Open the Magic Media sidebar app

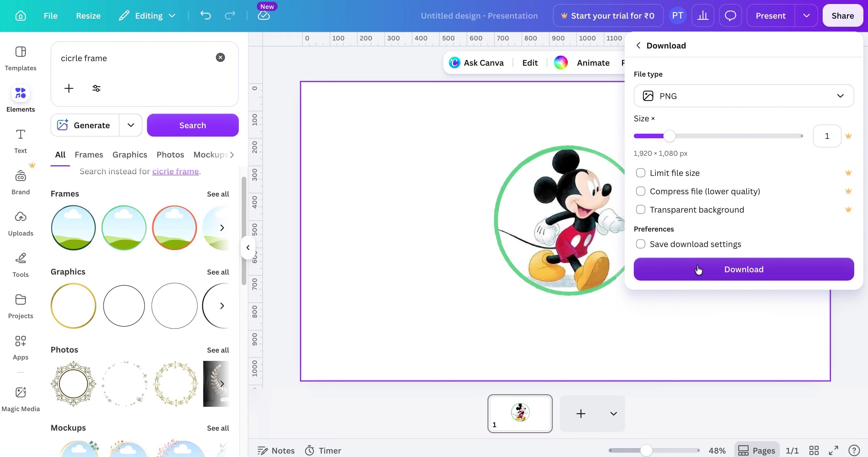[x=21, y=399]
